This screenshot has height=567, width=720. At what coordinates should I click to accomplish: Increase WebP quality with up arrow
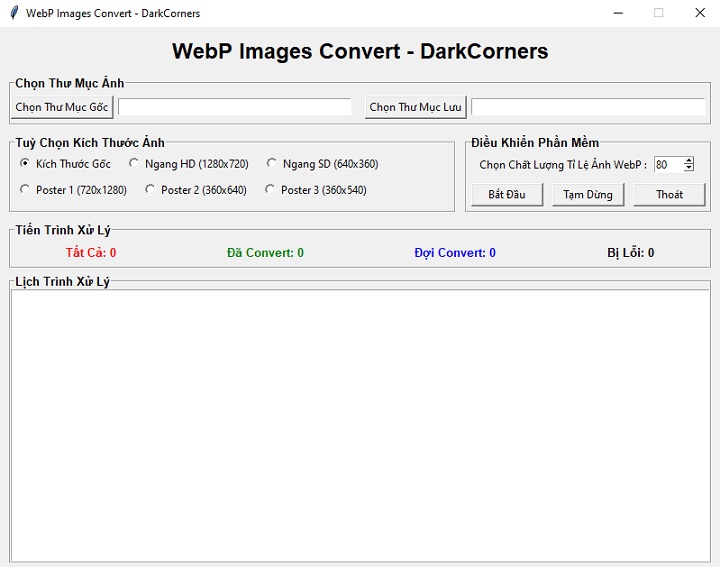(689, 161)
